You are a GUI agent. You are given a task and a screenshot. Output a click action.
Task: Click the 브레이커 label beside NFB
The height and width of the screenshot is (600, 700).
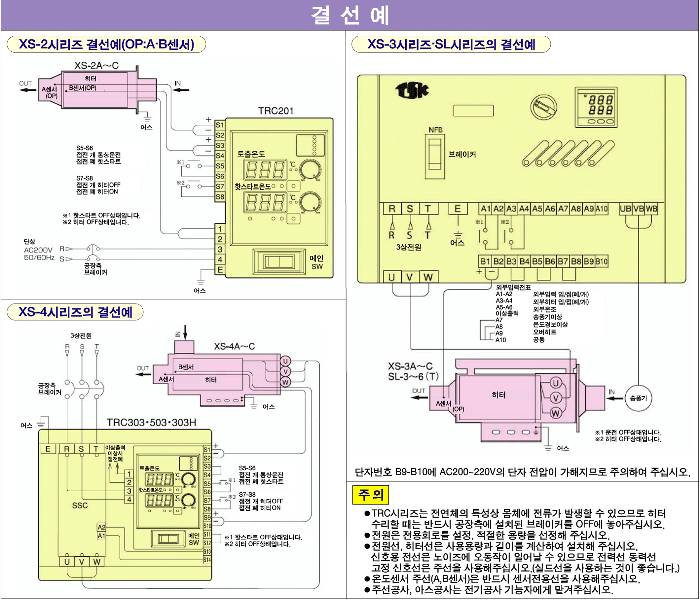click(x=462, y=154)
